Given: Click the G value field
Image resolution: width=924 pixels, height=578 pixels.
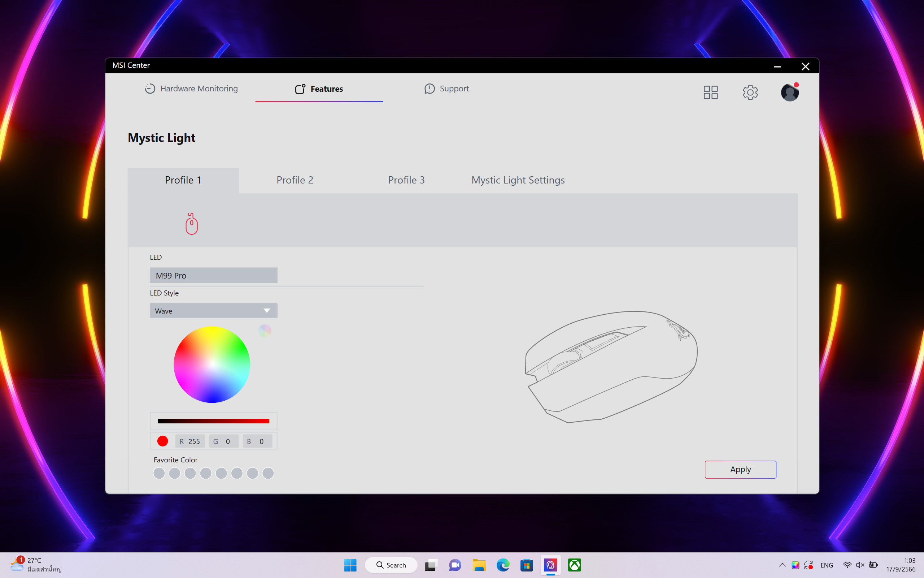Looking at the screenshot, I should (224, 441).
